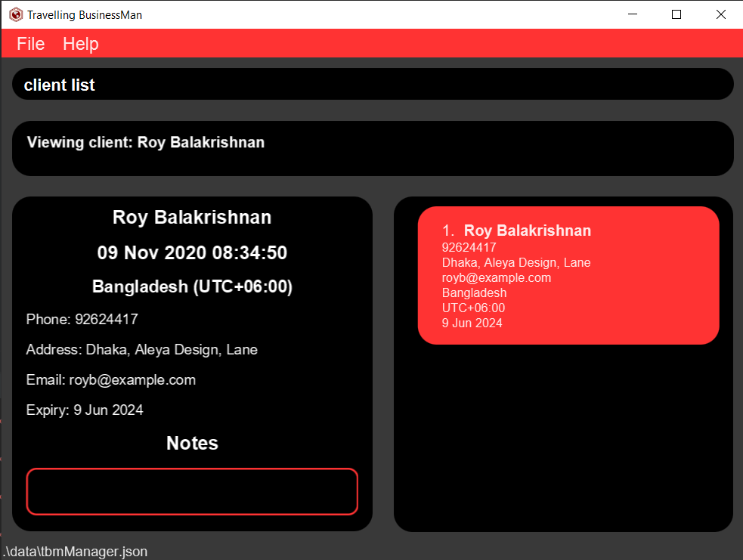
Task: Open the File menu
Action: tap(31, 44)
